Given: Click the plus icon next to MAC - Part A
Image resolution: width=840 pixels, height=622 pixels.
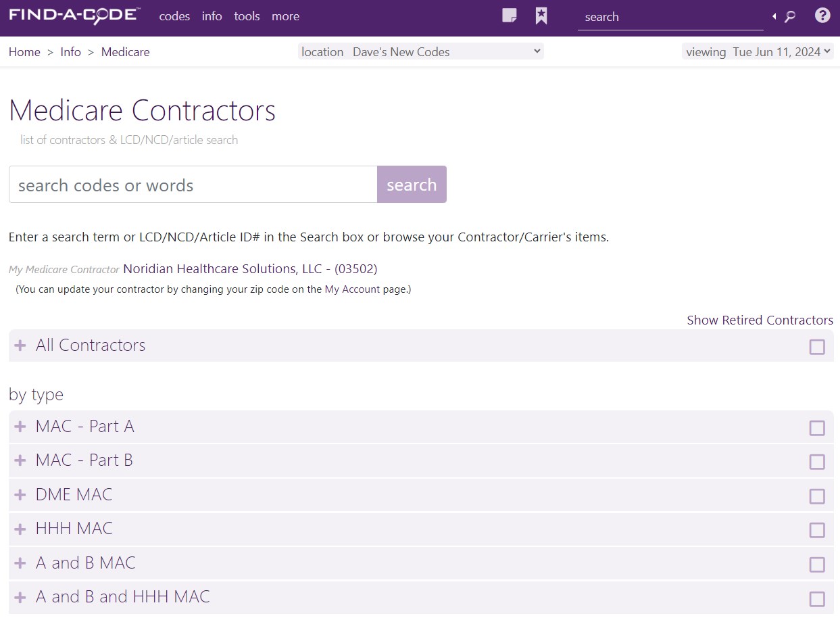Looking at the screenshot, I should pos(20,427).
